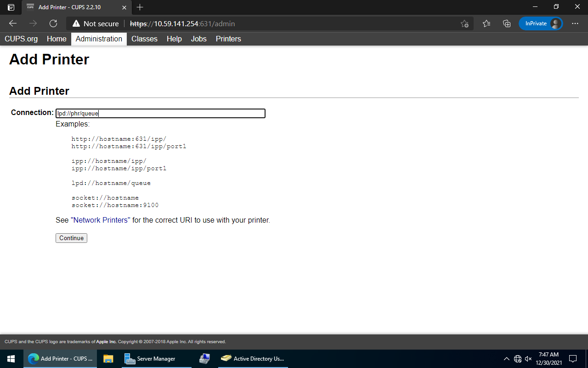Open Edge Settings and more menu
Image resolution: width=588 pixels, height=368 pixels.
[575, 23]
